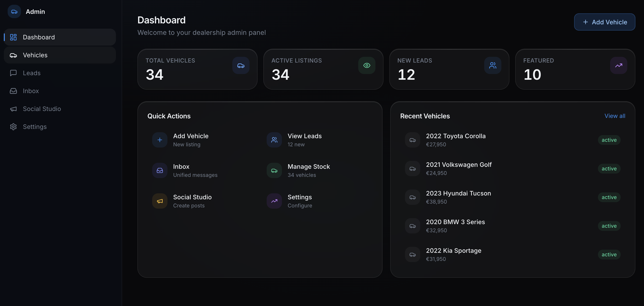
Task: Click the eye icon on Active Listings card
Action: point(367,66)
